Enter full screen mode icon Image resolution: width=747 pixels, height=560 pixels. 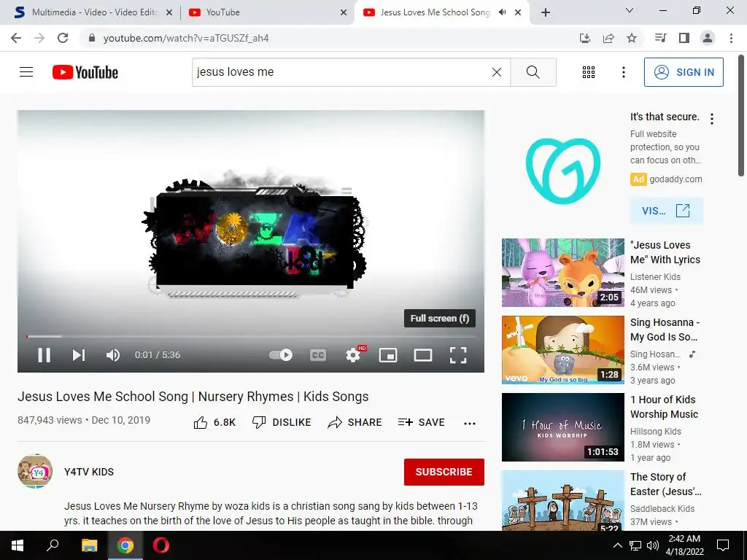[458, 355]
